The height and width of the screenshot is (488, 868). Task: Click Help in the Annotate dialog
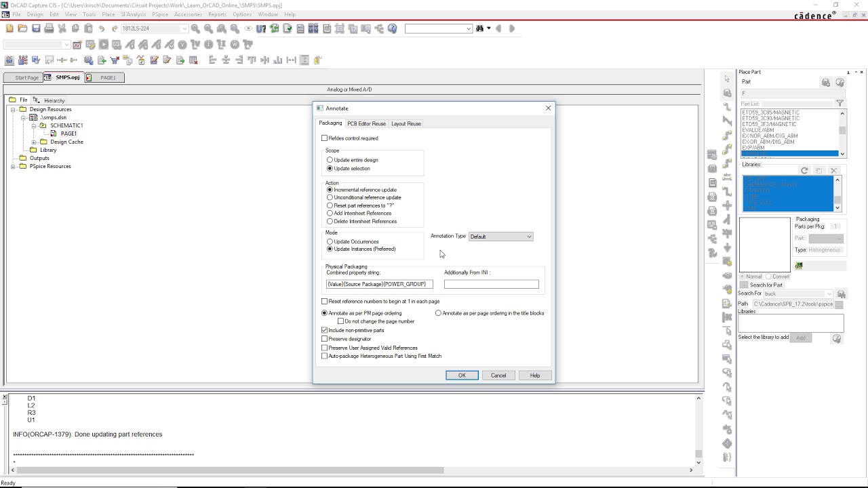[x=535, y=375]
